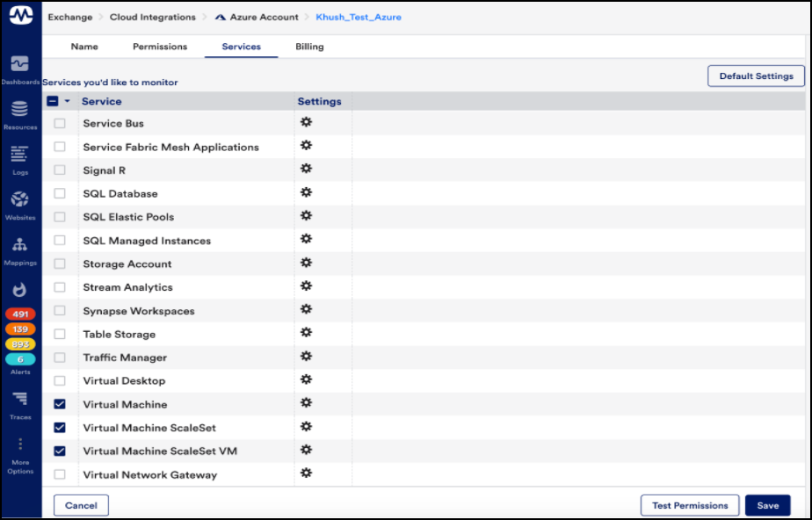This screenshot has width=812, height=520.
Task: Open More Options in the sidebar
Action: pyautogui.click(x=20, y=457)
